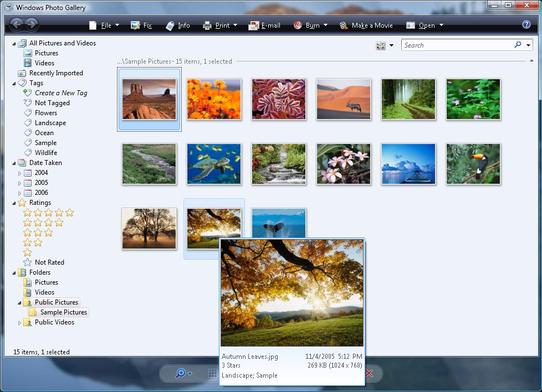Open the File menu
The width and height of the screenshot is (542, 392).
[104, 25]
